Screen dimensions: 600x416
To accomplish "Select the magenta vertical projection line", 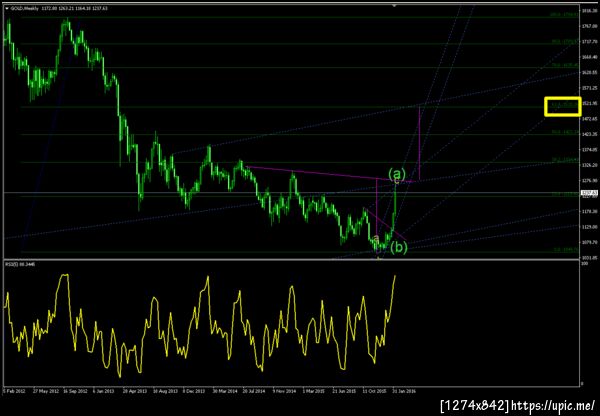I will point(420,144).
